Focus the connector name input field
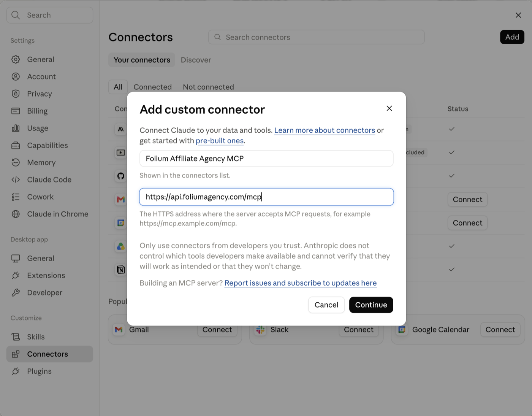Viewport: 532px width, 416px height. click(x=266, y=159)
